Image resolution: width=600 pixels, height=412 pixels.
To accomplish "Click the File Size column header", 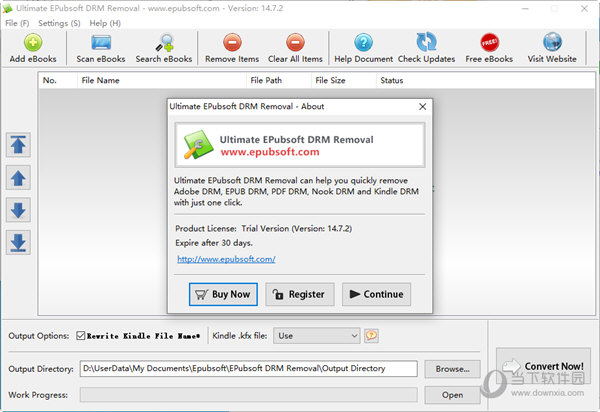I will pyautogui.click(x=344, y=80).
